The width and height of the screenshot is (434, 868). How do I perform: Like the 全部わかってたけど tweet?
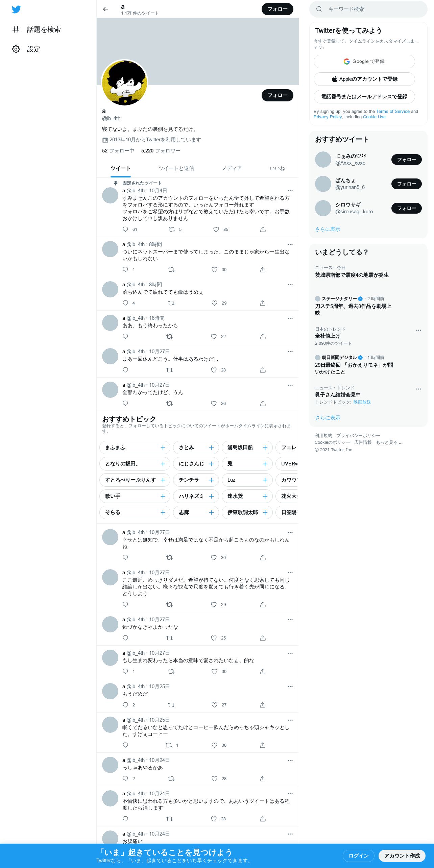point(214,403)
